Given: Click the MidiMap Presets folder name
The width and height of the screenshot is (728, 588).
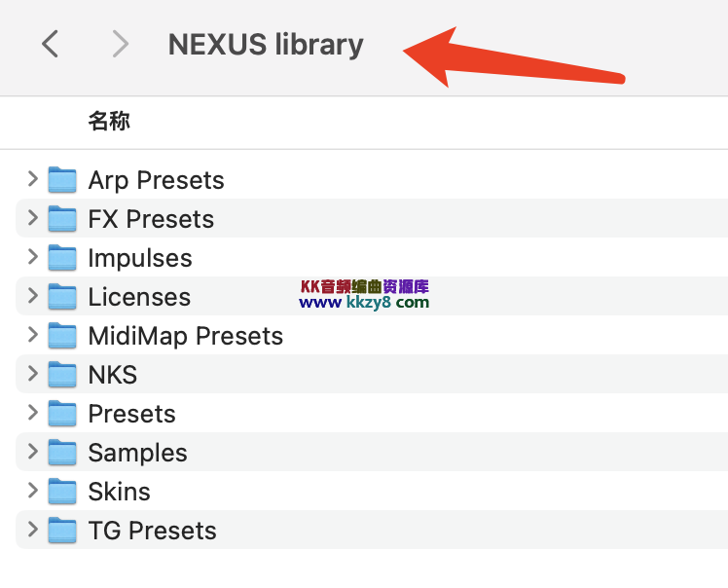Looking at the screenshot, I should (185, 337).
